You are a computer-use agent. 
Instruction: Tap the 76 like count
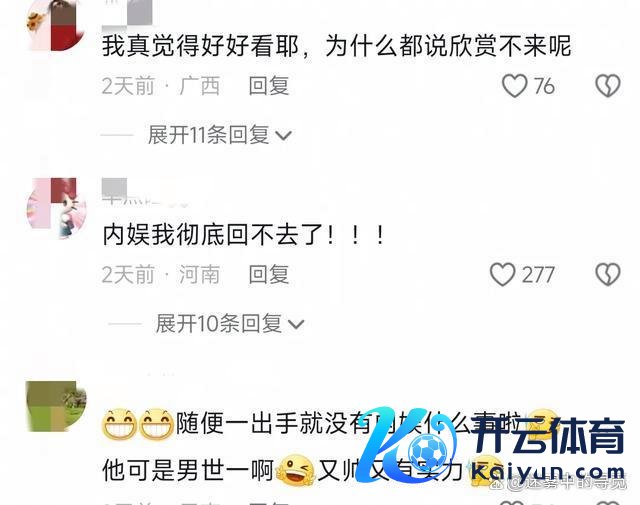[544, 86]
